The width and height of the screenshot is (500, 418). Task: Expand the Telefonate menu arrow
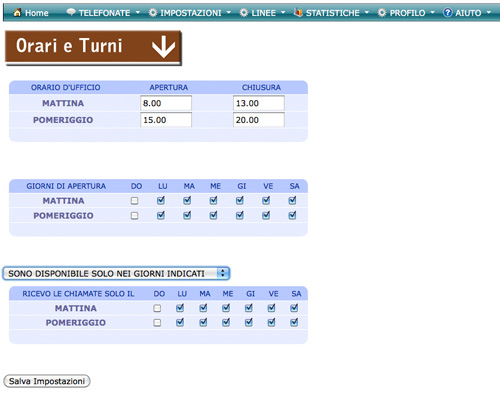[x=138, y=13]
